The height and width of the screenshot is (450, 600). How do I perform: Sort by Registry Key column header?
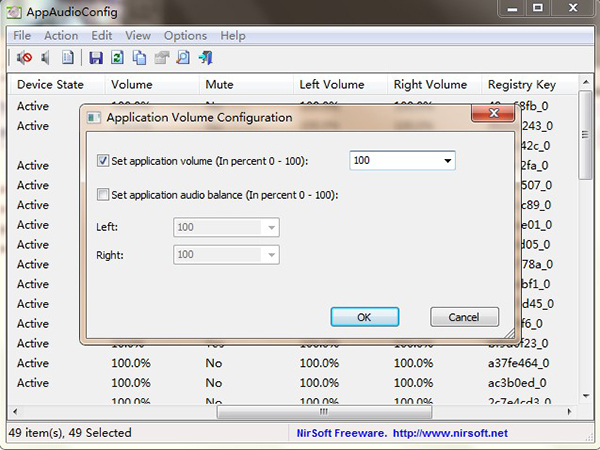click(x=530, y=85)
